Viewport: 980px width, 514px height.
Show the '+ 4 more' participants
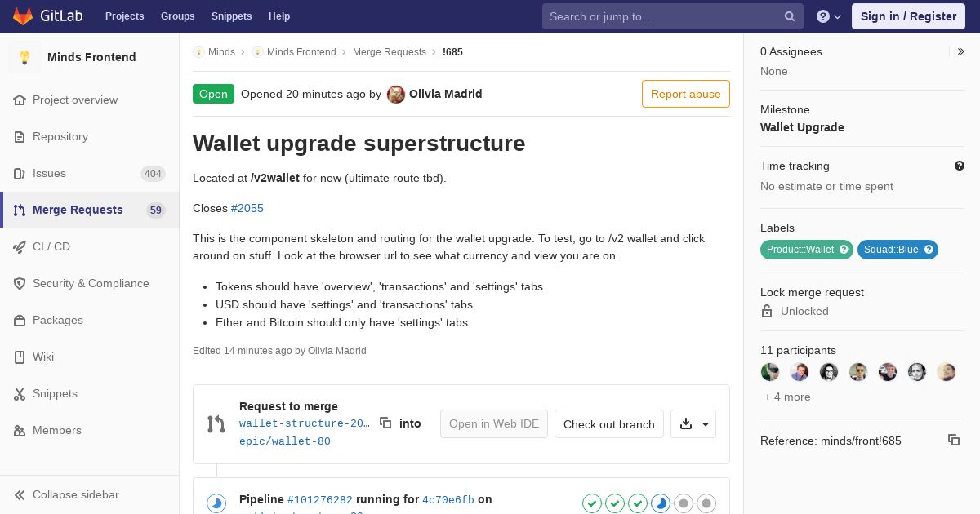787,397
